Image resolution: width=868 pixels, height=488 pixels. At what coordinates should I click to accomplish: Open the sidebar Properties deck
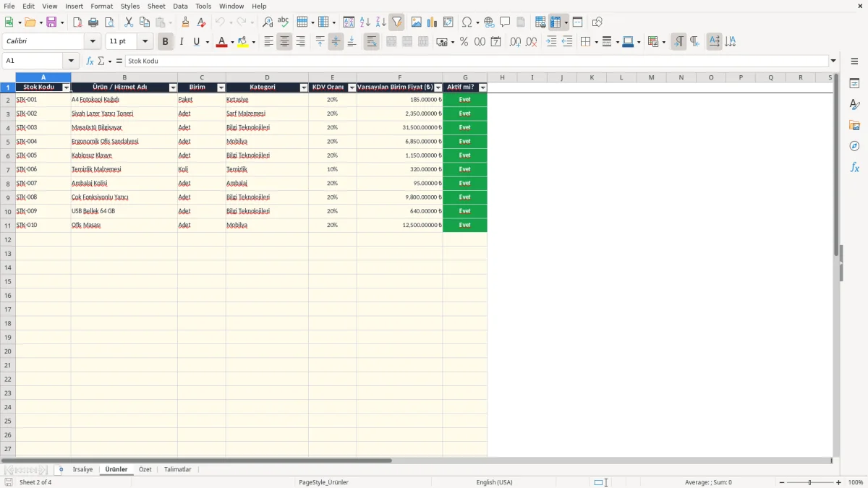pyautogui.click(x=854, y=84)
